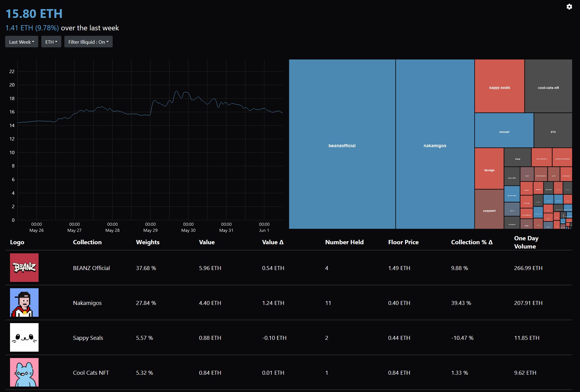580x392 pixels.
Task: Open the ETH currency dropdown
Action: 51,42
